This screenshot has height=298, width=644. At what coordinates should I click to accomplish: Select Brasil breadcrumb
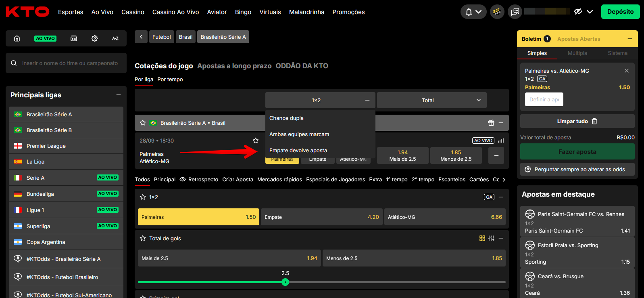pos(185,37)
